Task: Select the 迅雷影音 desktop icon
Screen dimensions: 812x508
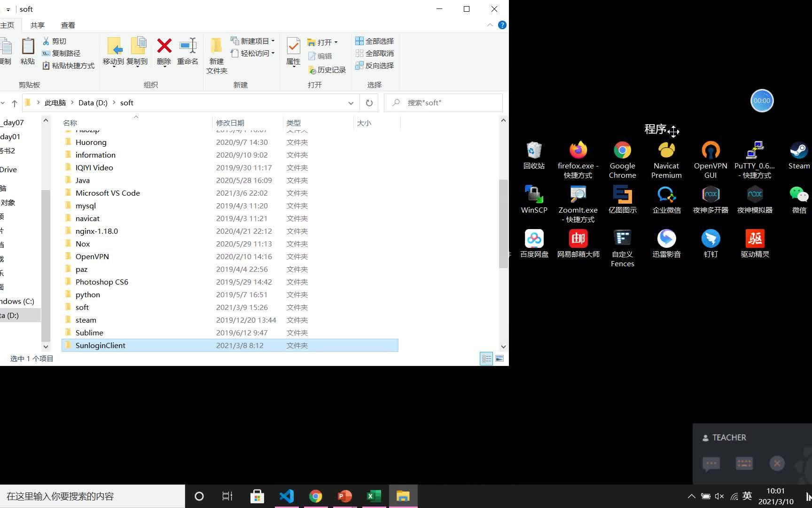Action: pos(666,244)
